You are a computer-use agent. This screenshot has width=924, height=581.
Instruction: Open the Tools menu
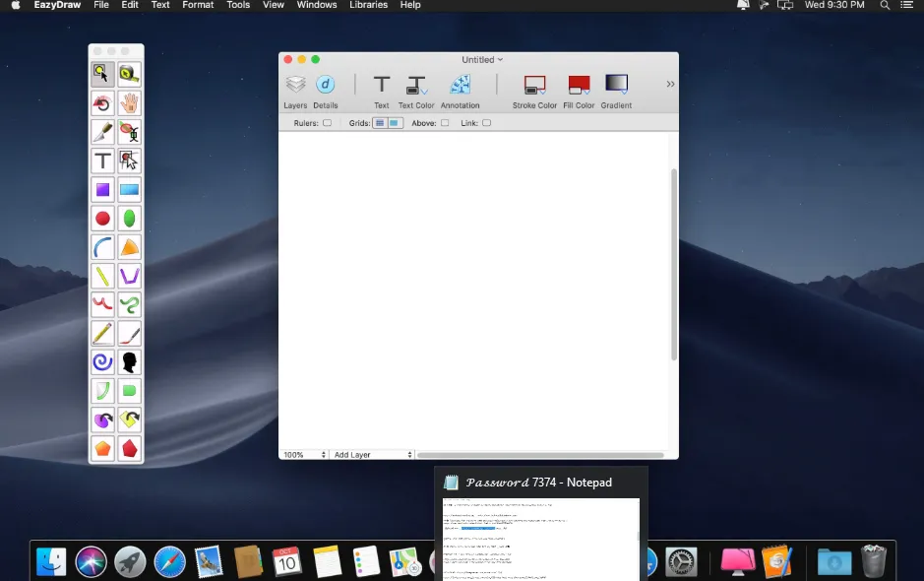pos(238,5)
